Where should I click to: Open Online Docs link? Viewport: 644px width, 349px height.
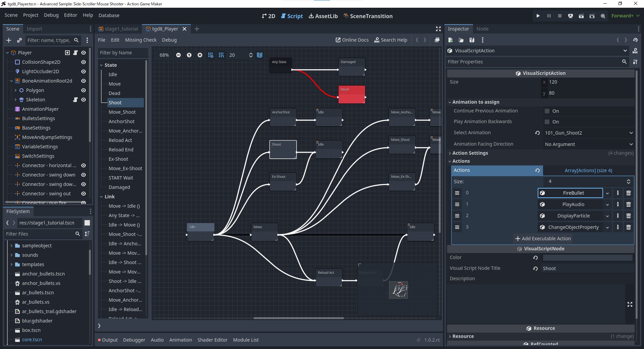(352, 40)
